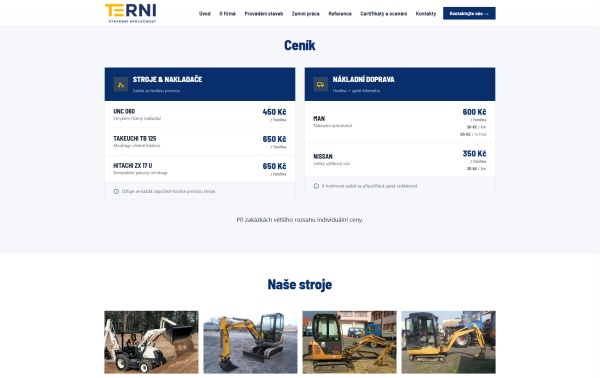Open fourth photo of excavator with blue tractor
600x378 pixels.
point(448,342)
